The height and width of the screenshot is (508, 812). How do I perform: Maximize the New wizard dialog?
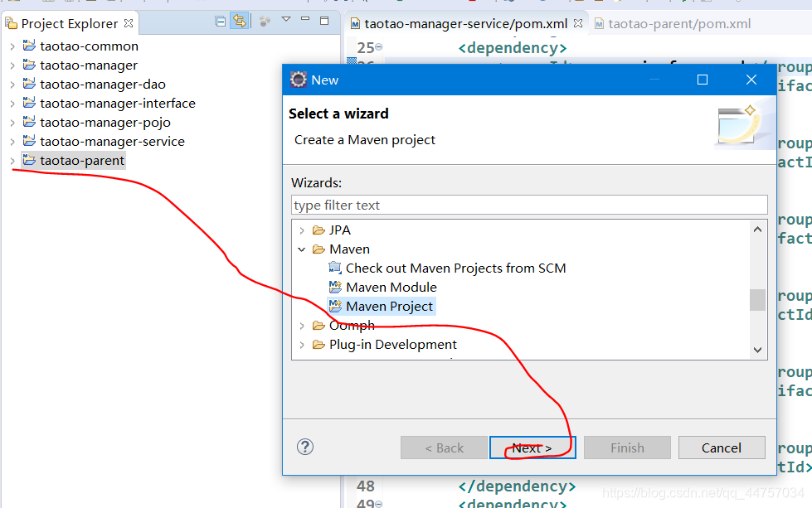click(x=703, y=80)
